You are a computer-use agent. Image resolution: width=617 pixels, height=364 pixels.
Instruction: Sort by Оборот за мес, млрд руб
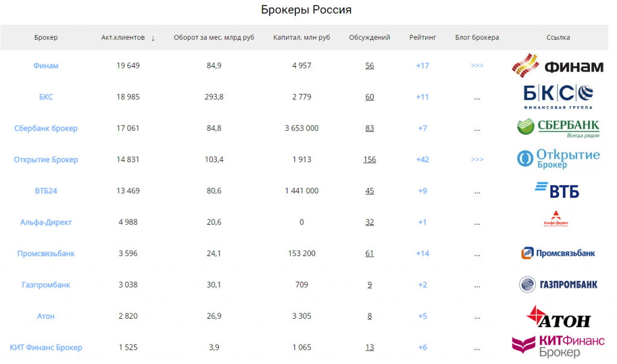pyautogui.click(x=214, y=37)
